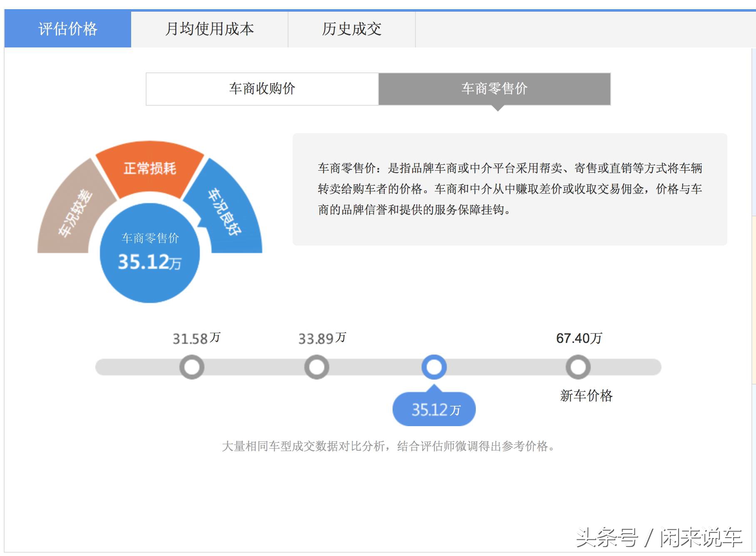Click the blue 35.12万 slider handle
Screen dimensions: 756x556
[435, 367]
